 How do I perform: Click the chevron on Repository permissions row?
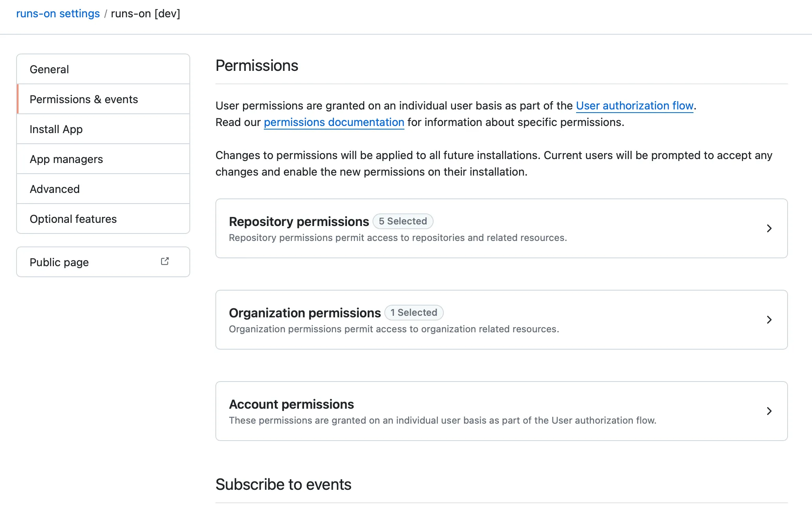(x=769, y=228)
